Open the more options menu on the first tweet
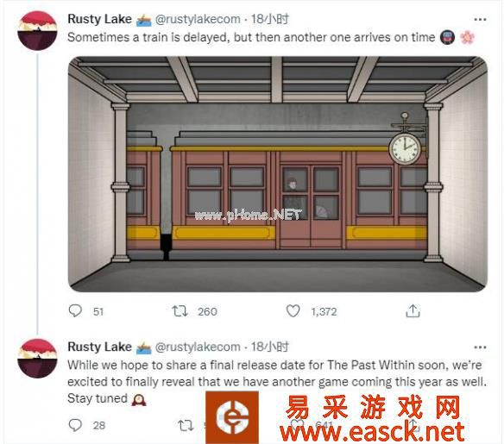504x444 pixels. click(x=480, y=20)
